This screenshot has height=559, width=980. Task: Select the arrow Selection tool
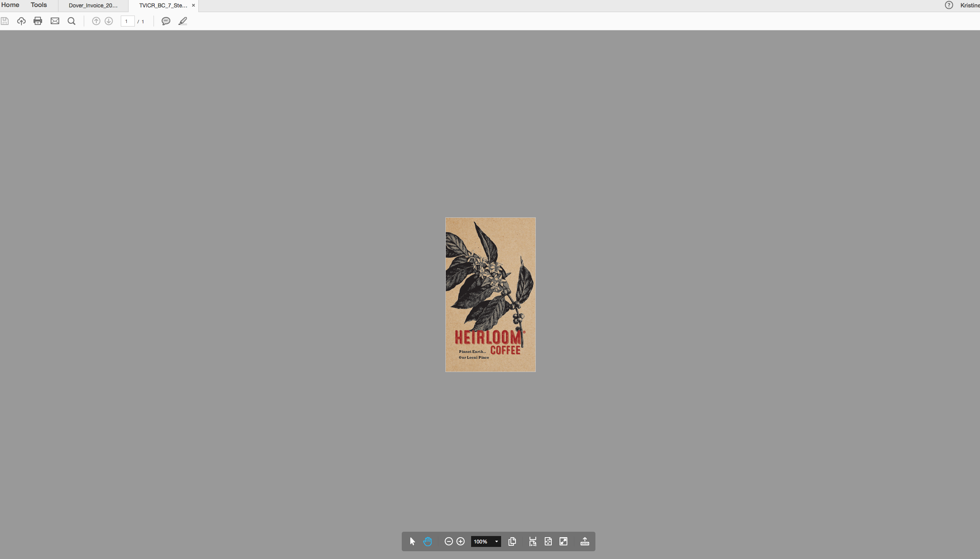click(412, 541)
